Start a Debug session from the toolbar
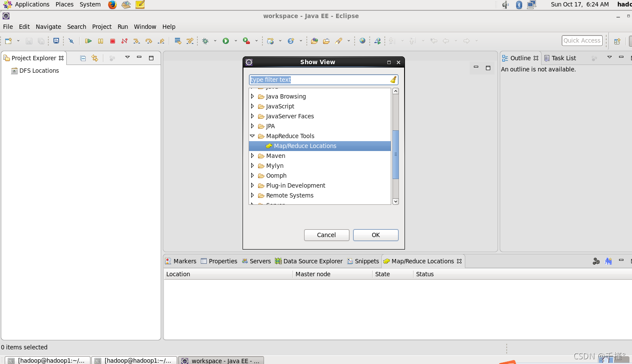The width and height of the screenshot is (632, 364). pos(205,40)
